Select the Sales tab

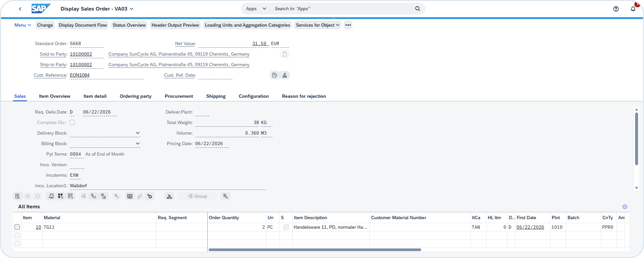(20, 96)
